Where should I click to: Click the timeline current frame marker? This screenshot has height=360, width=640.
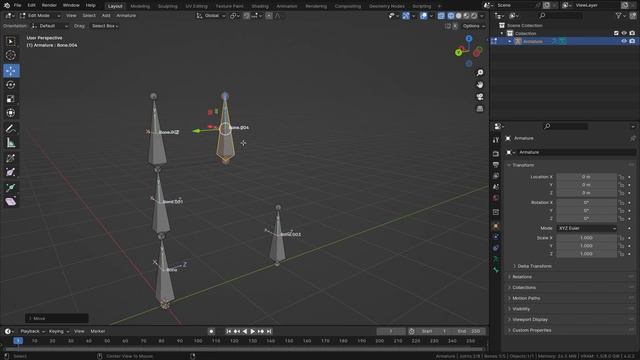pos(18,341)
